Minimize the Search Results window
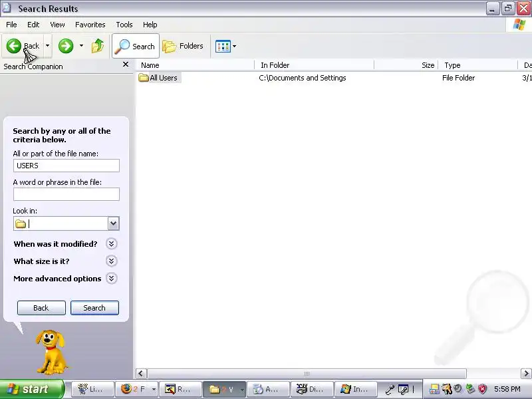This screenshot has width=532, height=399. [492, 9]
